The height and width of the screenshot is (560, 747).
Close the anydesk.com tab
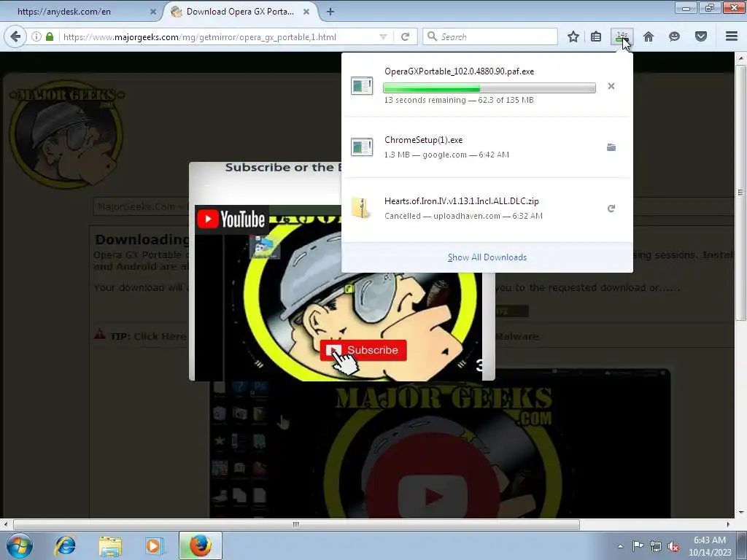[153, 12]
